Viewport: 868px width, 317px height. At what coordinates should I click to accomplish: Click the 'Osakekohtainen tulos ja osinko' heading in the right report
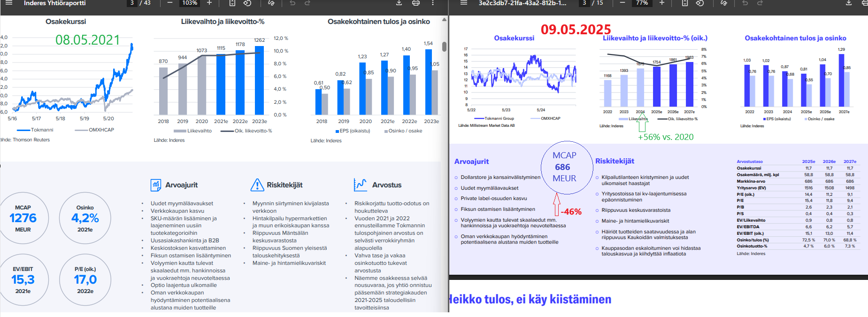[795, 38]
